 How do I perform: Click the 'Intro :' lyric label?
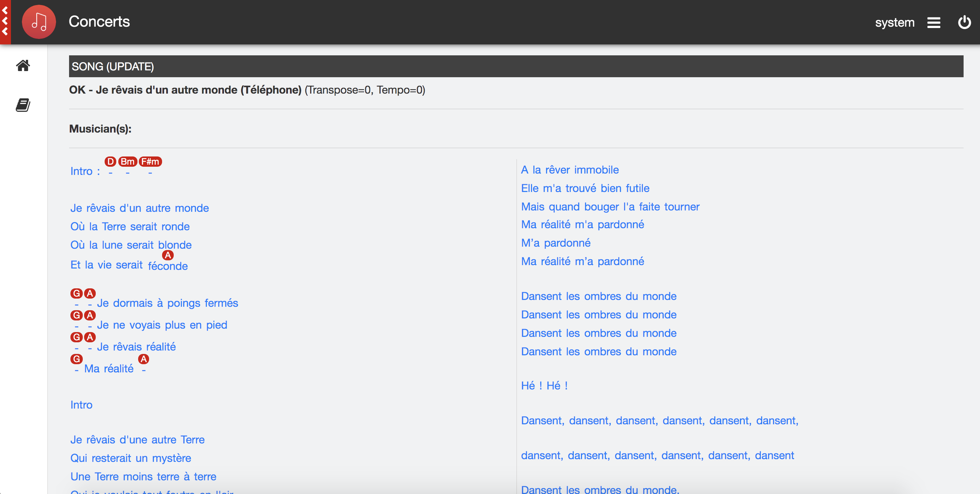point(85,171)
